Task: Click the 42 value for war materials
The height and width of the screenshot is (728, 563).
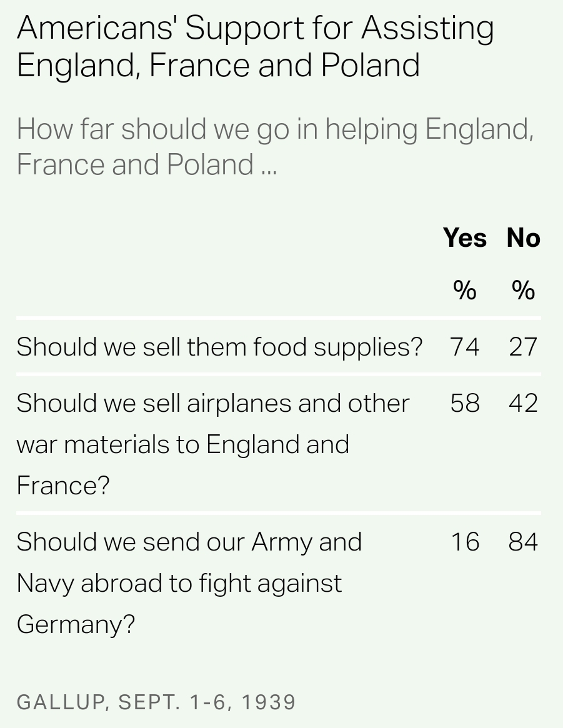Action: pyautogui.click(x=523, y=403)
